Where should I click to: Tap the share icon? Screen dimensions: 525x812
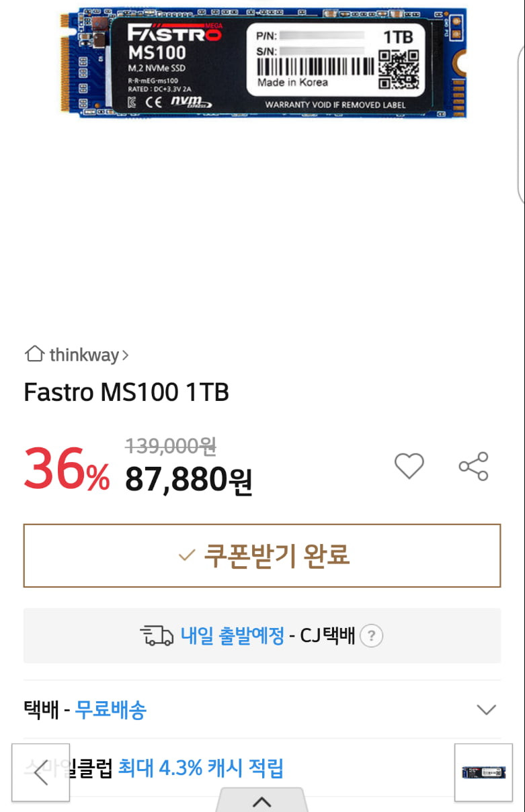pyautogui.click(x=473, y=466)
